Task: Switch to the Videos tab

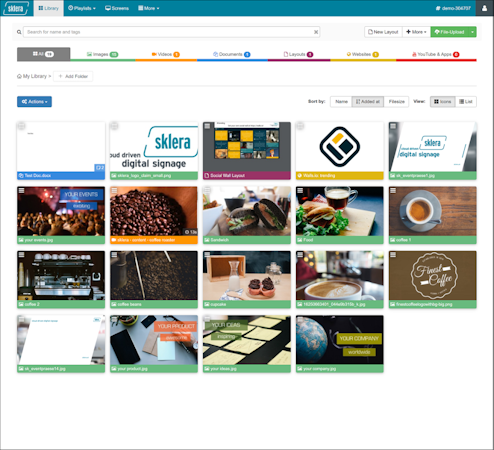Action: [166, 54]
